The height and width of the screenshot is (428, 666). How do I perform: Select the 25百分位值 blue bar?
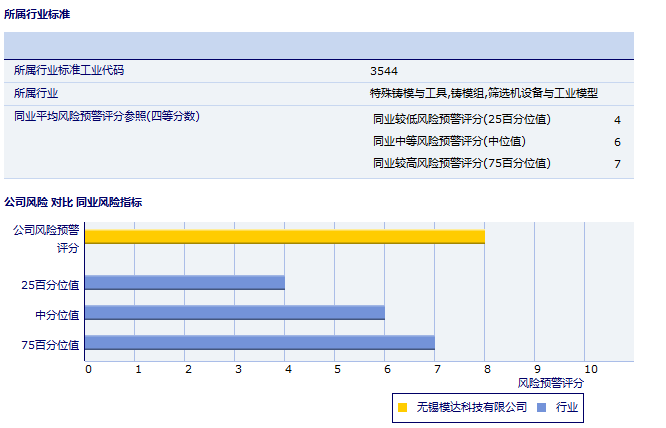[185, 283]
